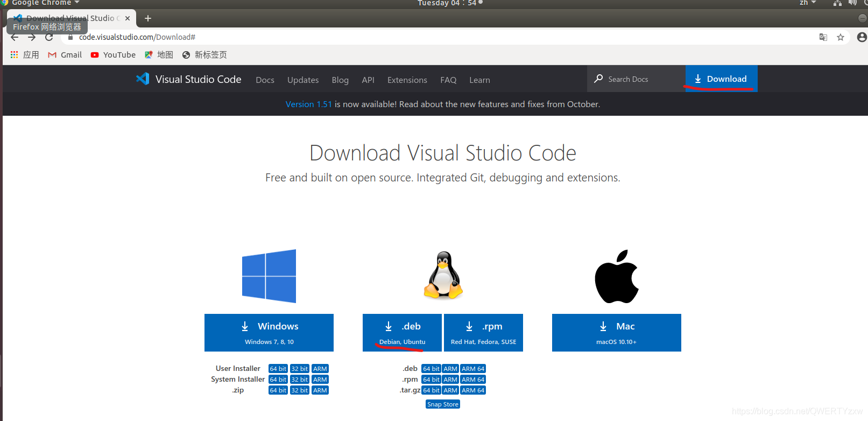Open the Snap Store link
The height and width of the screenshot is (421, 868).
click(443, 404)
